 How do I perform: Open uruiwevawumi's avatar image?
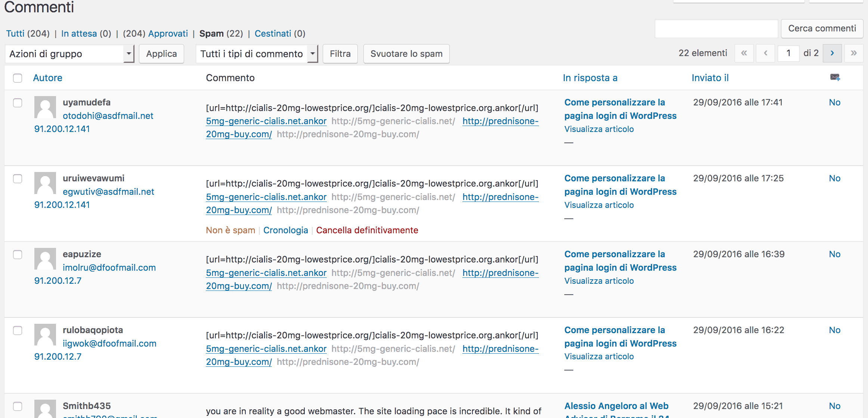click(45, 183)
